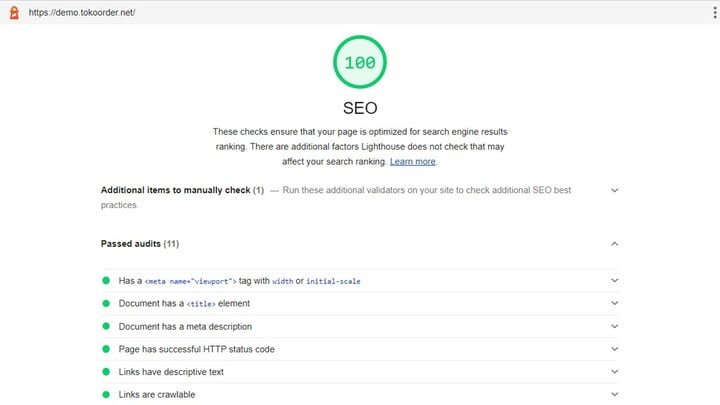Expand the meta viewport tag audit chevron
The image size is (720, 405).
(614, 281)
